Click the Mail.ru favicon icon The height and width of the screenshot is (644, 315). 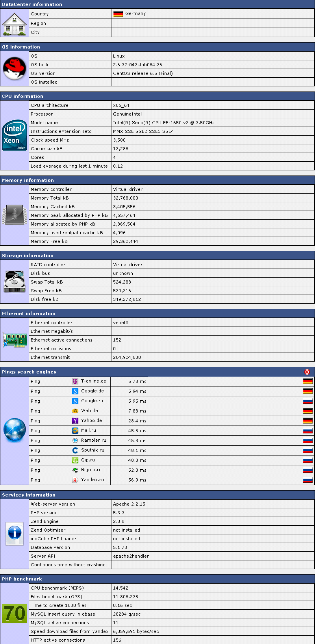(x=75, y=431)
